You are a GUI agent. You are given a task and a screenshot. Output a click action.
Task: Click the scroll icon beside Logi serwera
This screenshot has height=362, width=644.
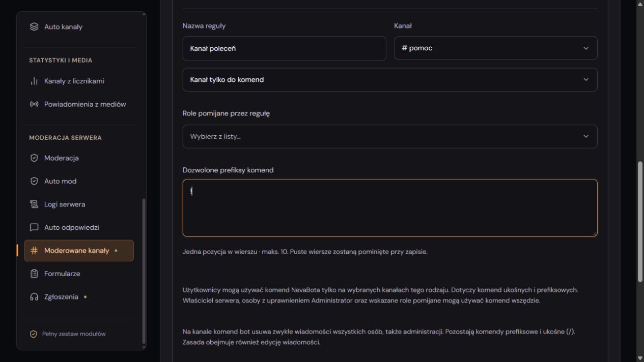[x=34, y=204]
